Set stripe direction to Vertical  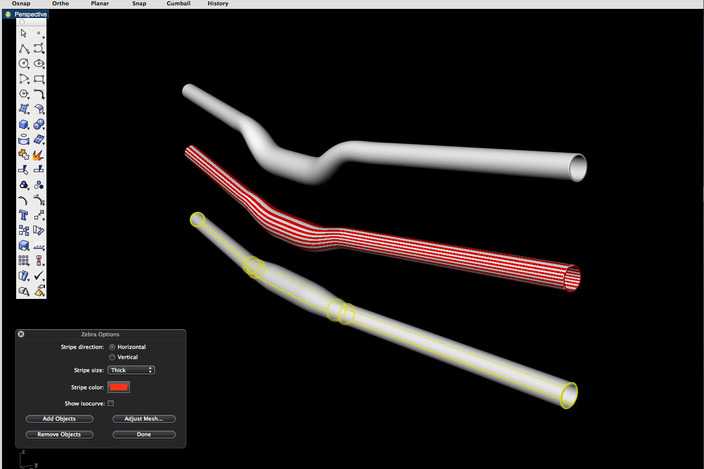pos(112,357)
